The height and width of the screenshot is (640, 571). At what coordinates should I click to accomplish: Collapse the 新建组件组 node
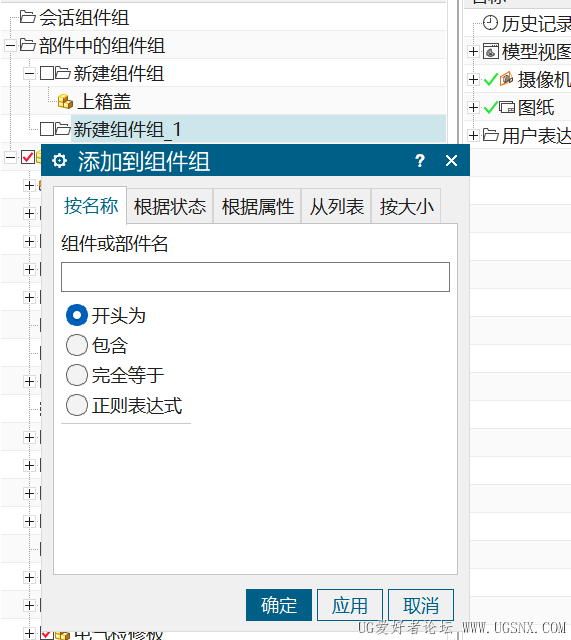tap(29, 73)
